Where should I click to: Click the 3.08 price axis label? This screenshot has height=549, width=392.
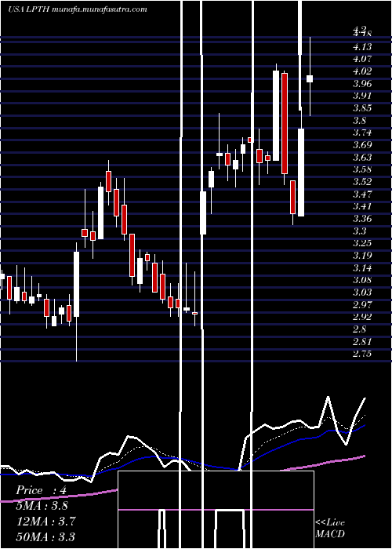click(x=362, y=280)
